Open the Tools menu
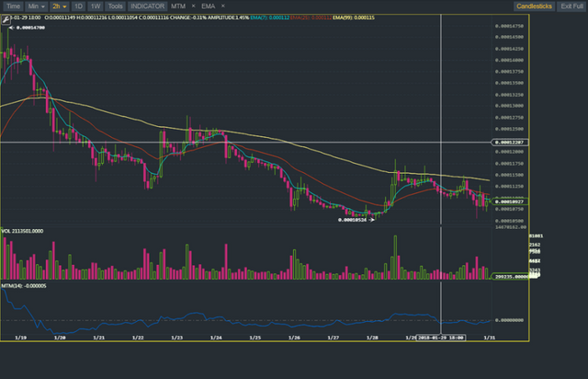The height and width of the screenshot is (379, 588). click(115, 6)
